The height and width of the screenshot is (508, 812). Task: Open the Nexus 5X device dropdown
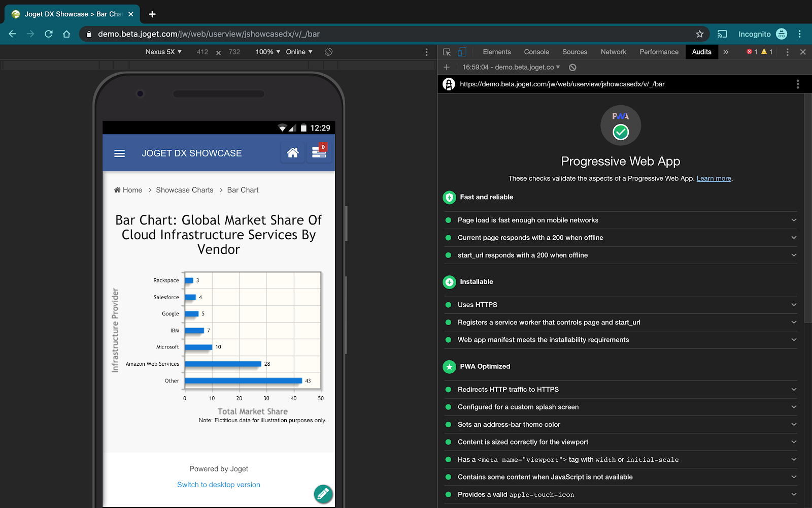click(163, 52)
